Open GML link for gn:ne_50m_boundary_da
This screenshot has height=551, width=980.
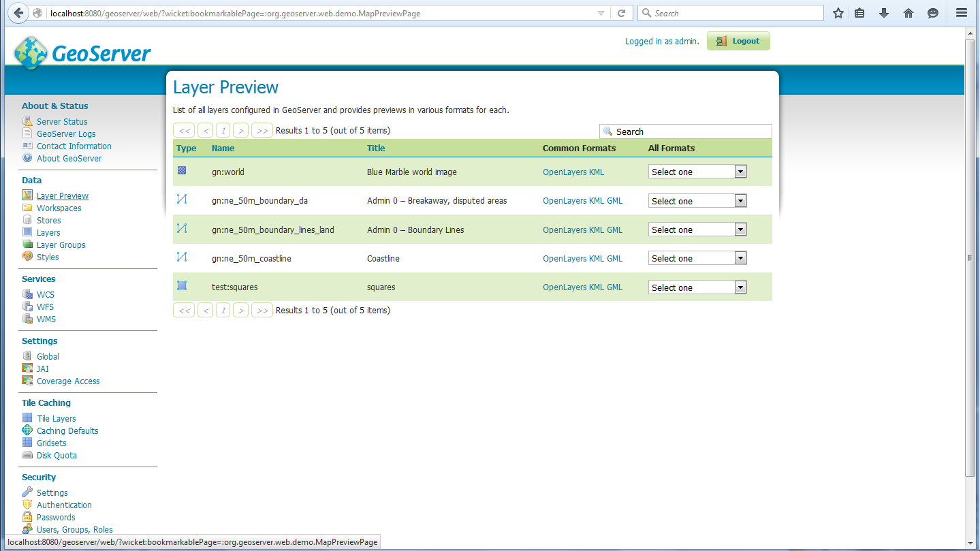click(615, 200)
